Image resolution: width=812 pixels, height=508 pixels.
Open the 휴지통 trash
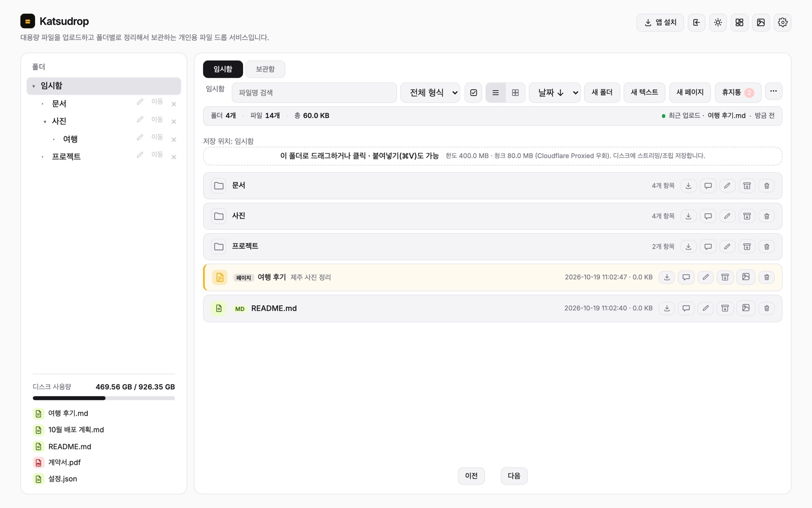point(738,92)
